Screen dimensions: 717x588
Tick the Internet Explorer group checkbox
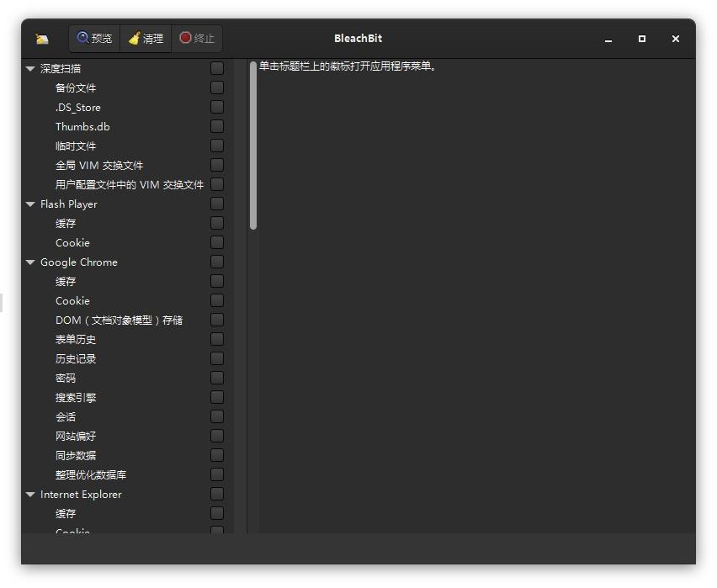coord(217,495)
